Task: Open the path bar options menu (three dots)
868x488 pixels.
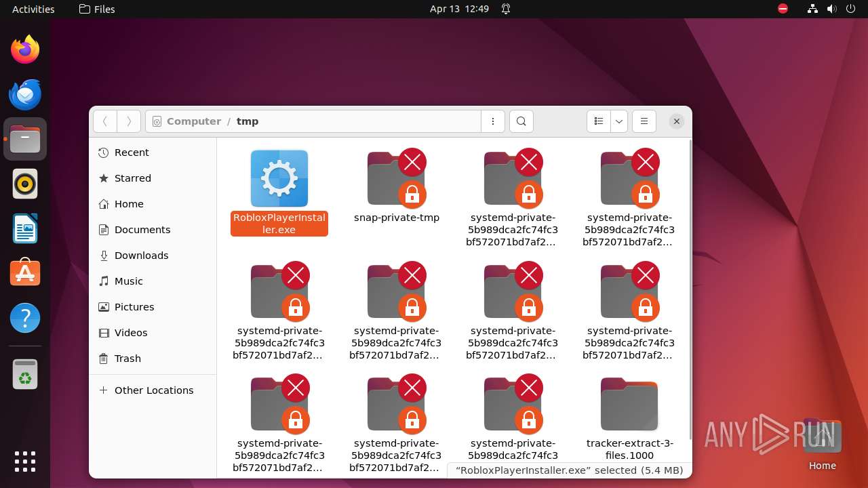Action: [493, 121]
